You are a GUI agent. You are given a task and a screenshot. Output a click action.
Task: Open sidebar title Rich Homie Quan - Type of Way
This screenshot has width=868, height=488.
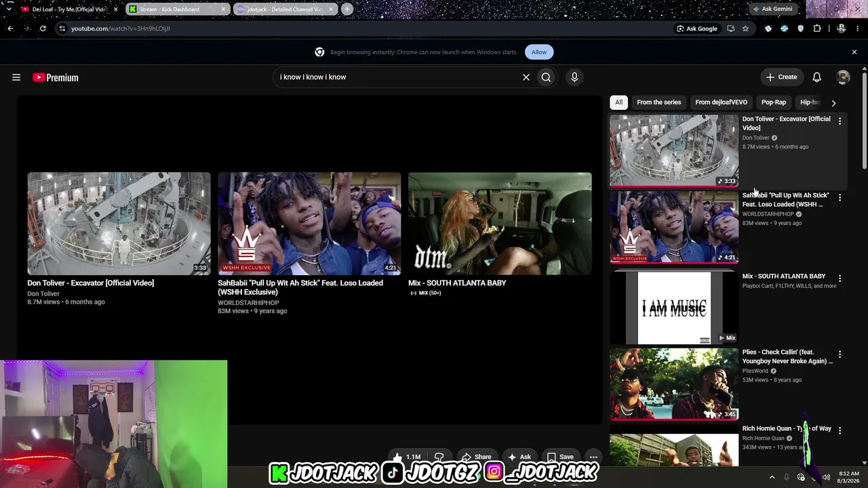pos(787,428)
